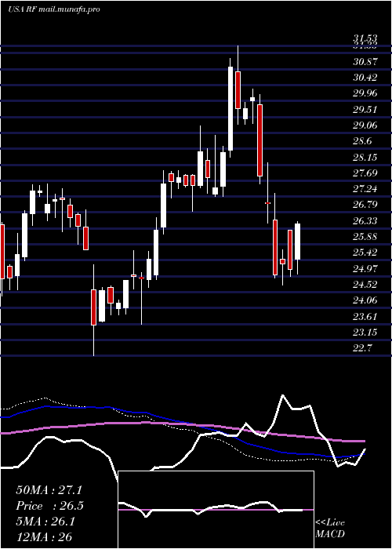Click the 24.06 price axis label

tap(365, 300)
